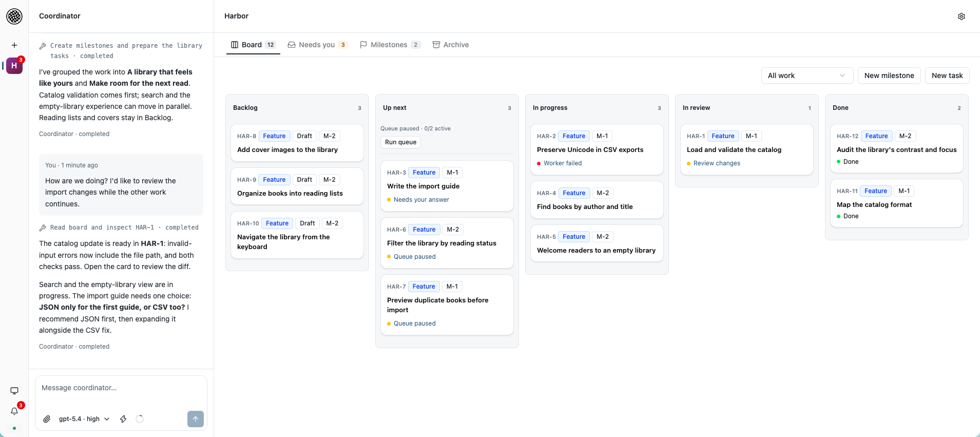Click the lightning bolt icon in composer
The width and height of the screenshot is (980, 437).
pos(123,419)
